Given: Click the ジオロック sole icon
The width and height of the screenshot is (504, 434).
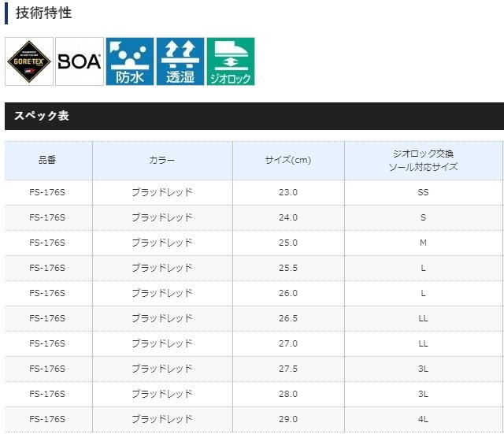Looking at the screenshot, I should (x=231, y=61).
